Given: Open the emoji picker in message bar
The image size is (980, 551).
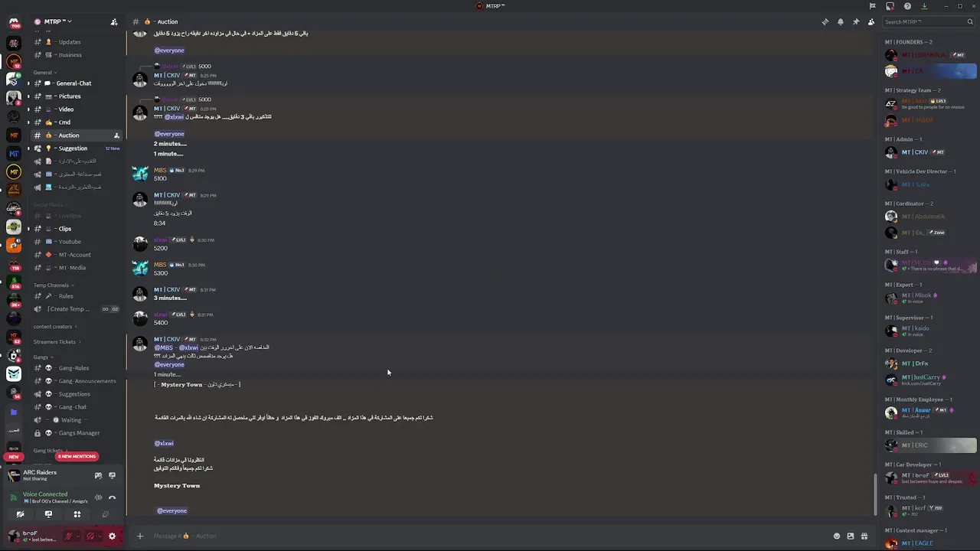Looking at the screenshot, I should 836,536.
